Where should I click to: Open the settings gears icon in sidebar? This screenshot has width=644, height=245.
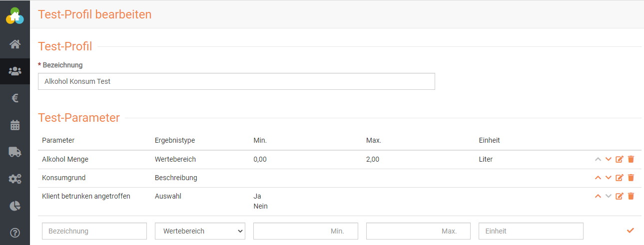coord(15,179)
